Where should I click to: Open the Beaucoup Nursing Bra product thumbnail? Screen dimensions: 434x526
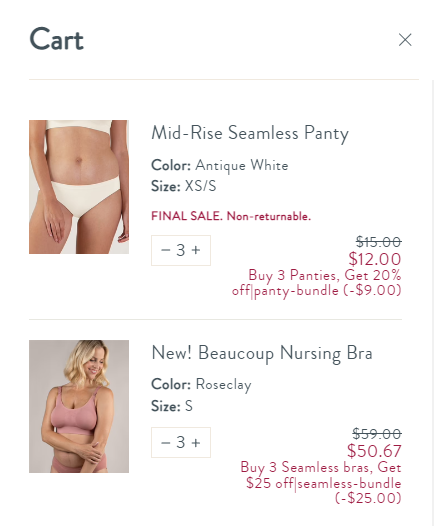(79, 406)
